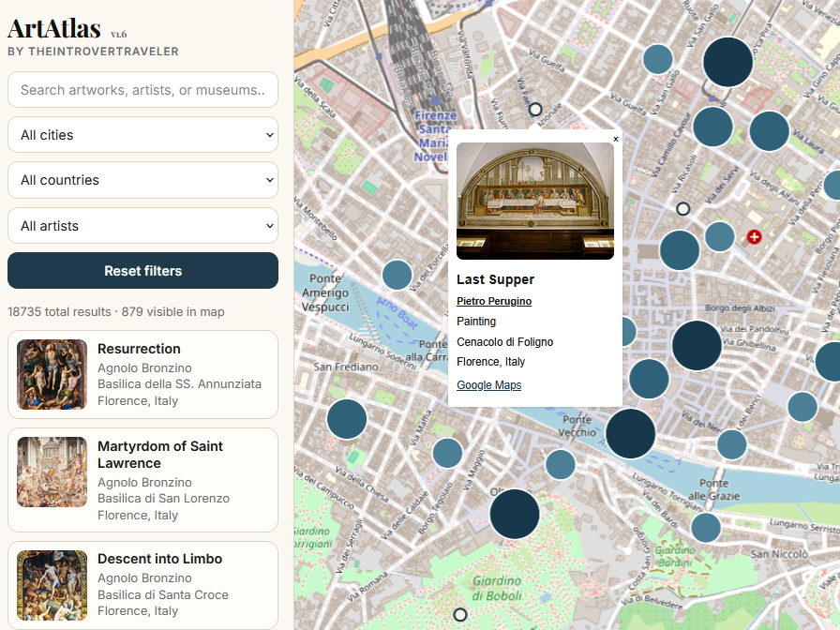Click the large dark cluster marker near Via Laura

click(769, 131)
